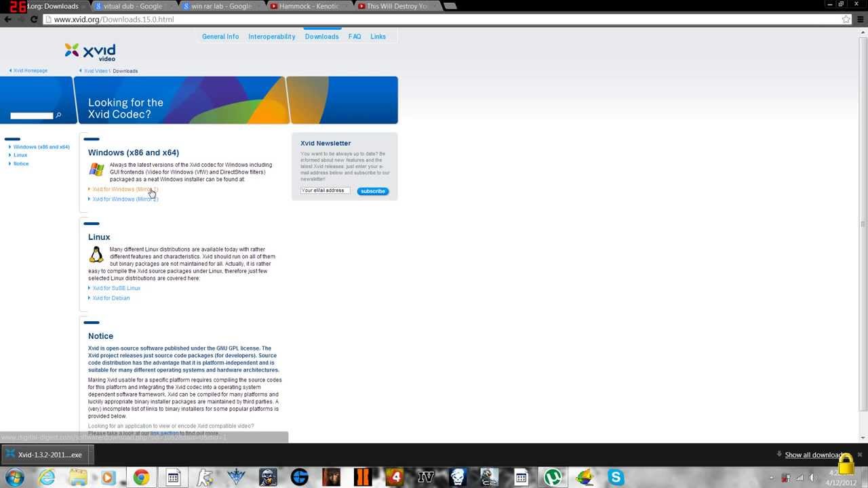This screenshot has width=868, height=488.
Task: Click the volume speaker tray icon
Action: pos(813,478)
